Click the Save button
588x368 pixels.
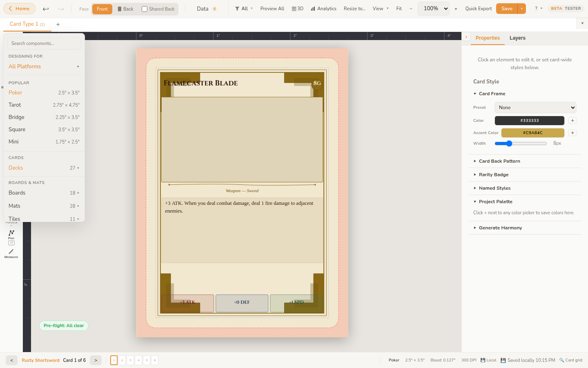coord(507,9)
